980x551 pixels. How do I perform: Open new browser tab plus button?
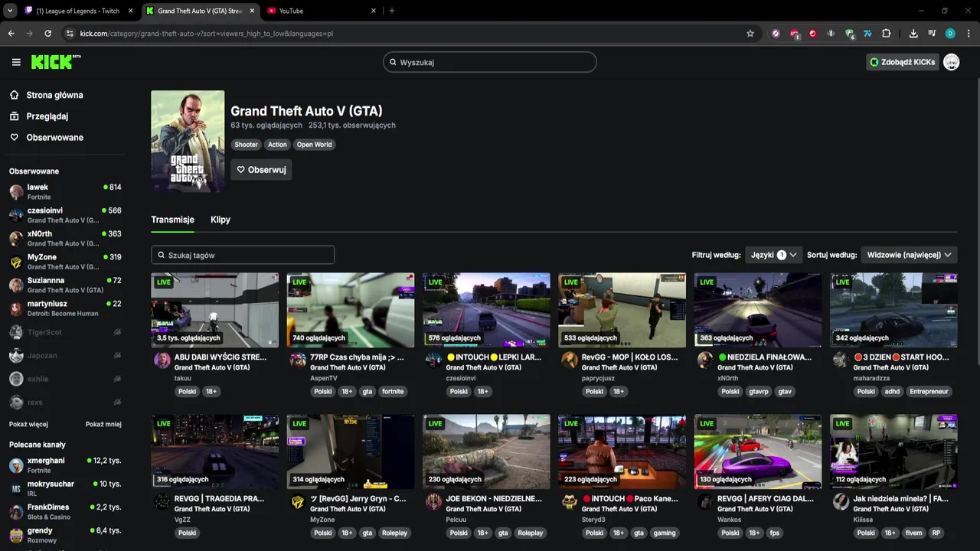coord(392,11)
